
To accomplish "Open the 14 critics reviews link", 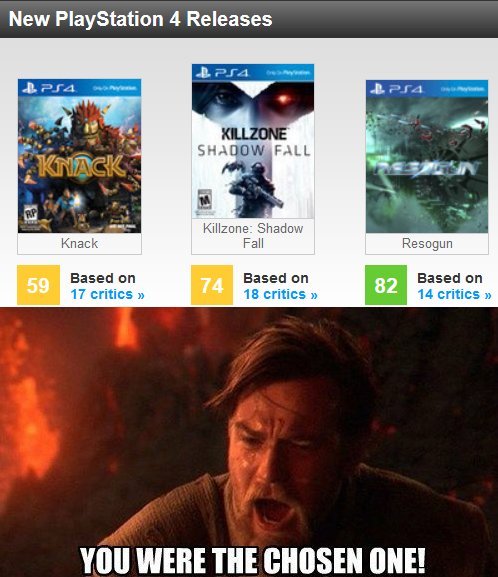I will click(x=455, y=294).
